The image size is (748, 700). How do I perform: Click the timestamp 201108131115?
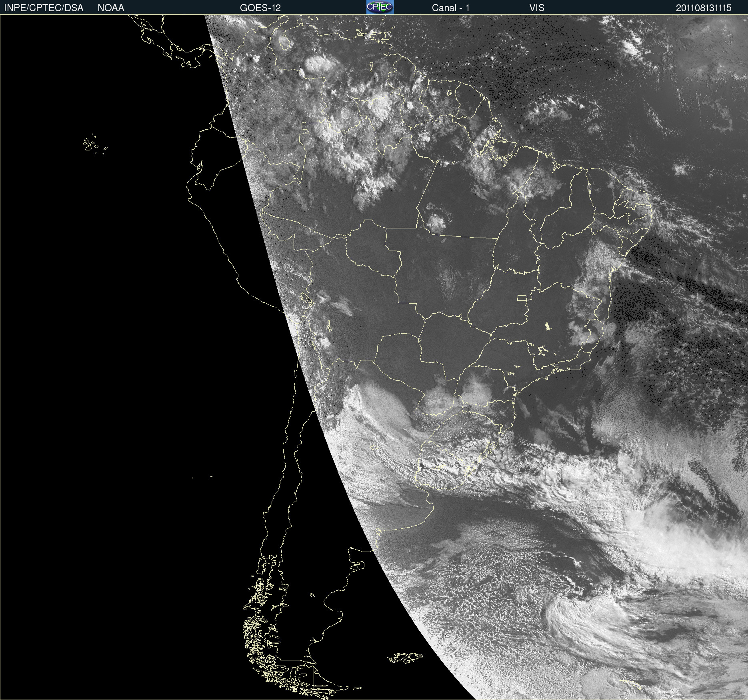(704, 8)
